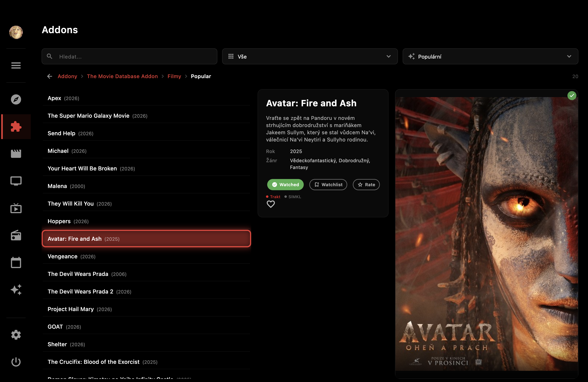
Task: Select the Addons puzzle icon
Action: click(x=16, y=127)
